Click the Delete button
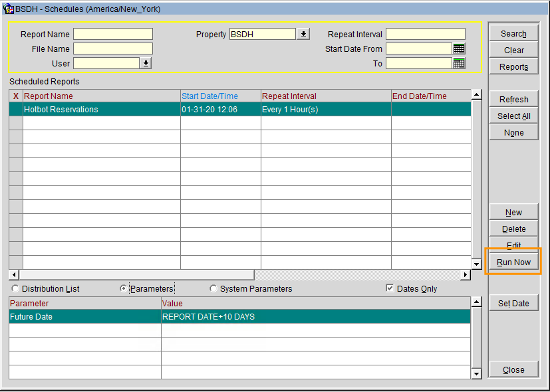The image size is (550, 392). coord(513,229)
